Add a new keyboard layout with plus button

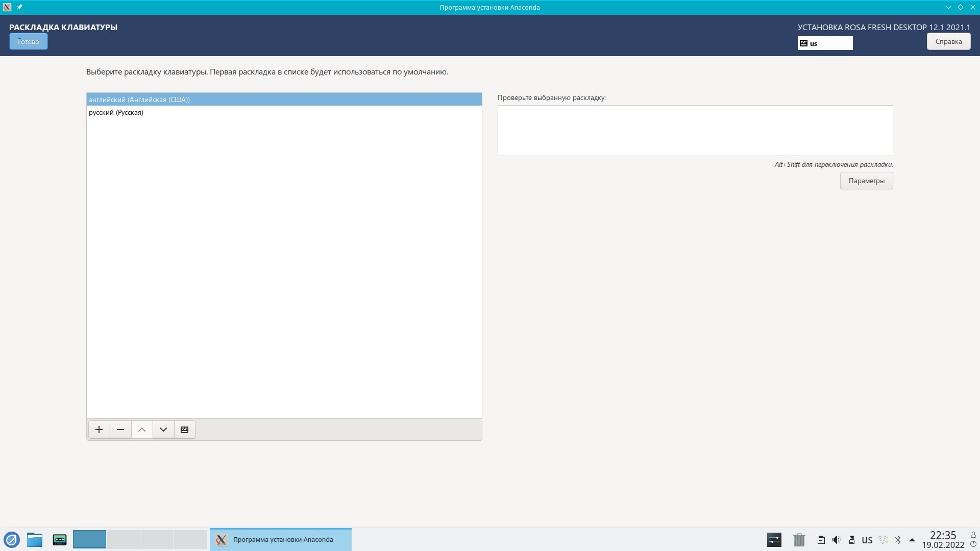pyautogui.click(x=99, y=430)
